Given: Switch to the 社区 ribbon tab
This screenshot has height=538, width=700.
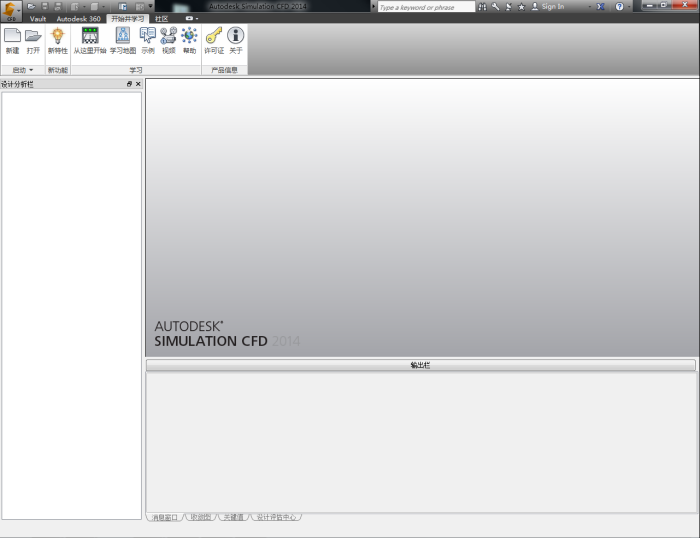Looking at the screenshot, I should (162, 19).
